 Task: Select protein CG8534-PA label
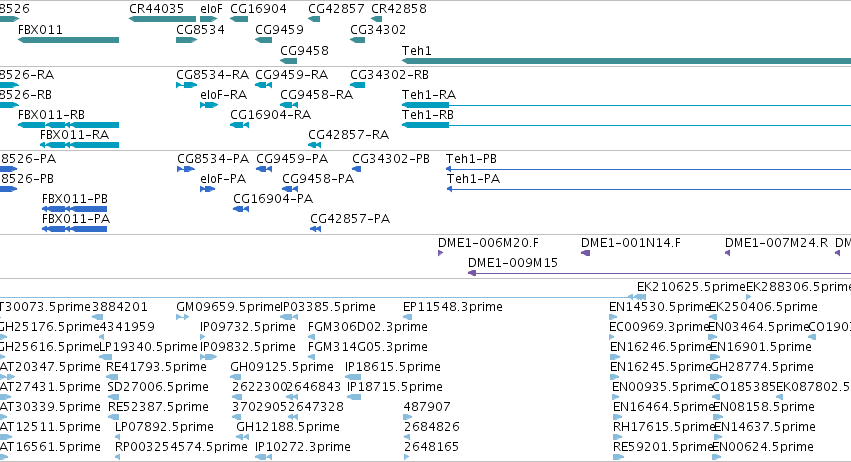pyautogui.click(x=213, y=159)
